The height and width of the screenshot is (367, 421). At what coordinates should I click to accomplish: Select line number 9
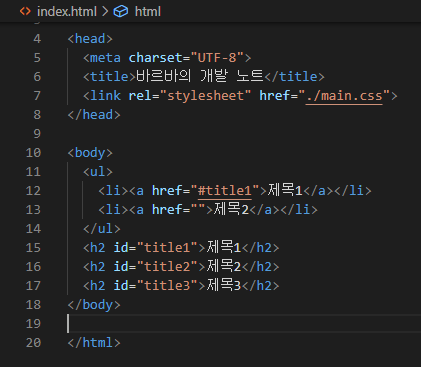37,134
